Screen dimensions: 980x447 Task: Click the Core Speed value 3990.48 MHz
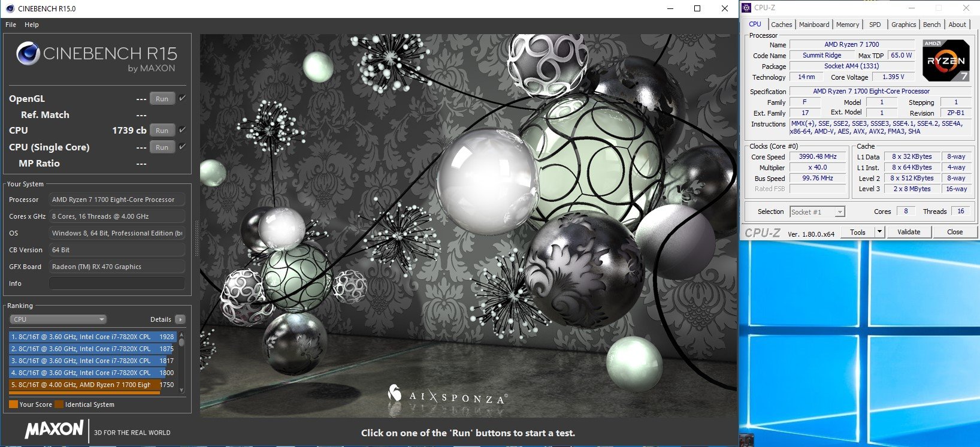(818, 156)
